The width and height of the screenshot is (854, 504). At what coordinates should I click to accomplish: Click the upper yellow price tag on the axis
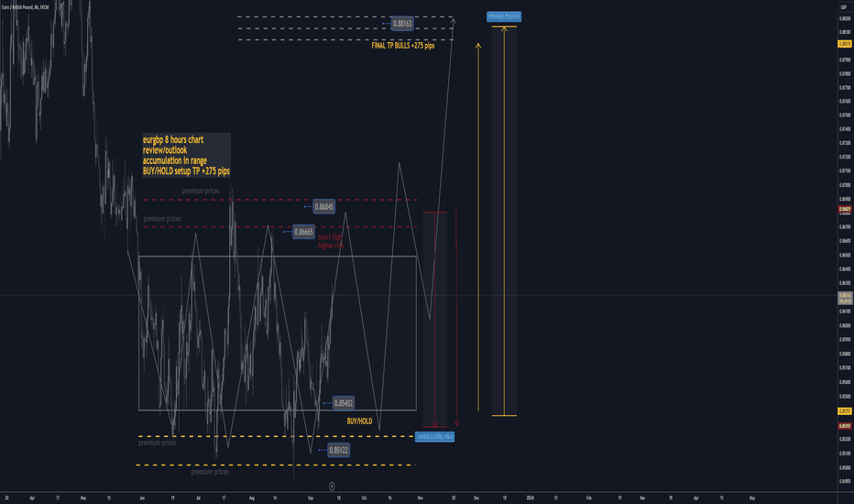(845, 44)
